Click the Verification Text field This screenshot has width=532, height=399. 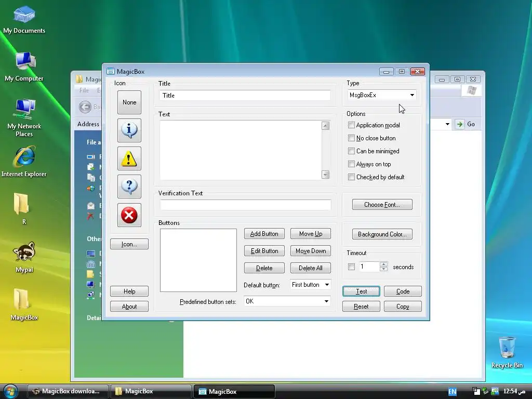(x=245, y=205)
